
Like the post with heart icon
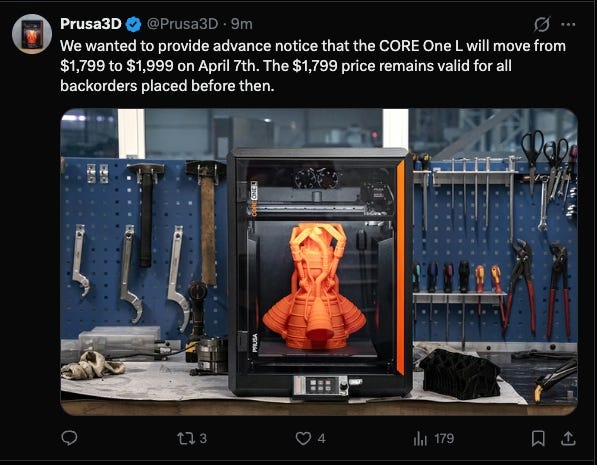point(303,438)
